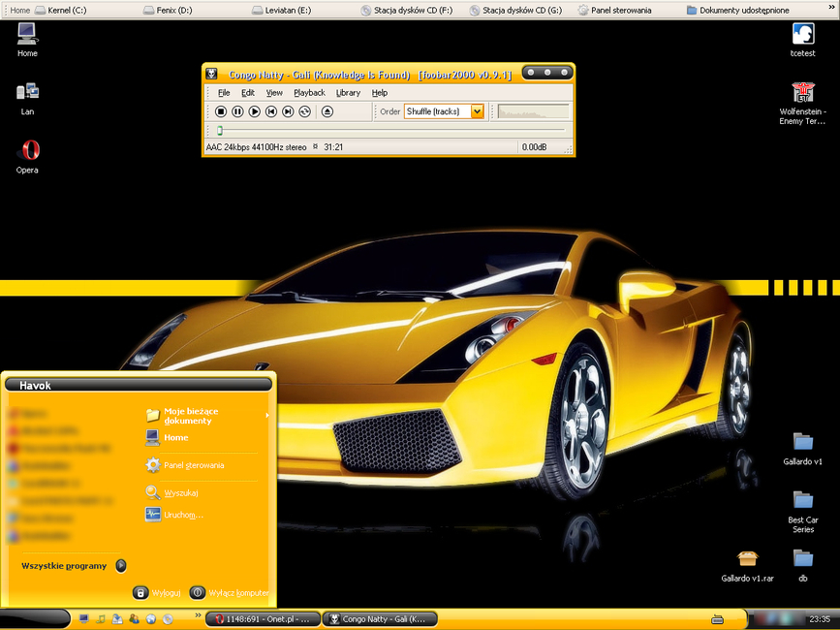The width and height of the screenshot is (840, 630).
Task: Expand the quick launch overflow chevron
Action: point(198,615)
